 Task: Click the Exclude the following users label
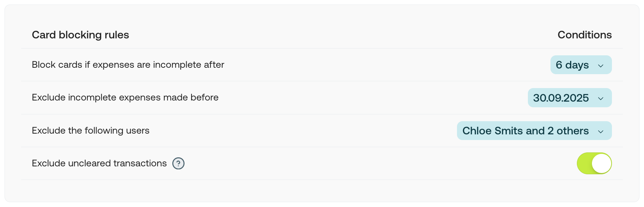(90, 131)
